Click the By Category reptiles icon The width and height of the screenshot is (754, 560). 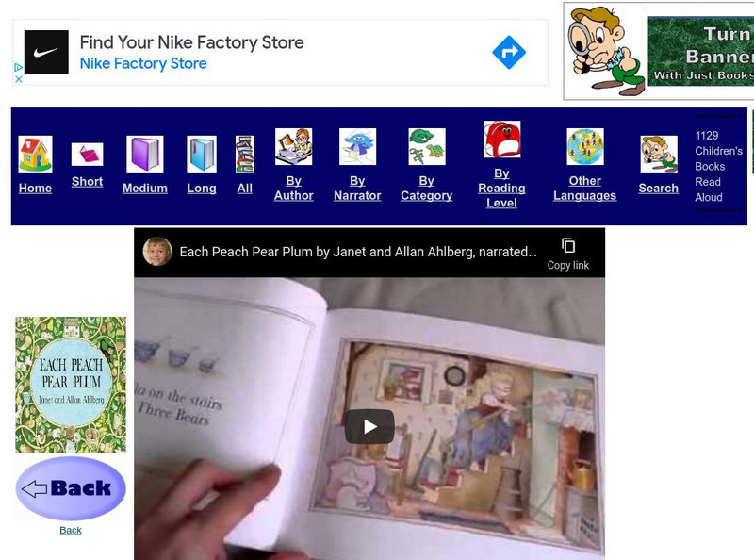[x=427, y=146]
